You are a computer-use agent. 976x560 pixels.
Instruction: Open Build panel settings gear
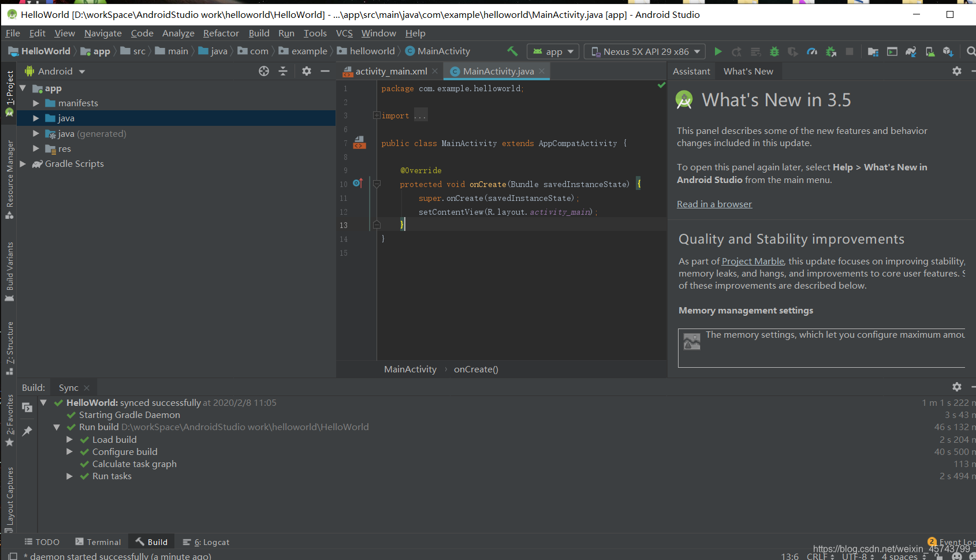pos(957,387)
